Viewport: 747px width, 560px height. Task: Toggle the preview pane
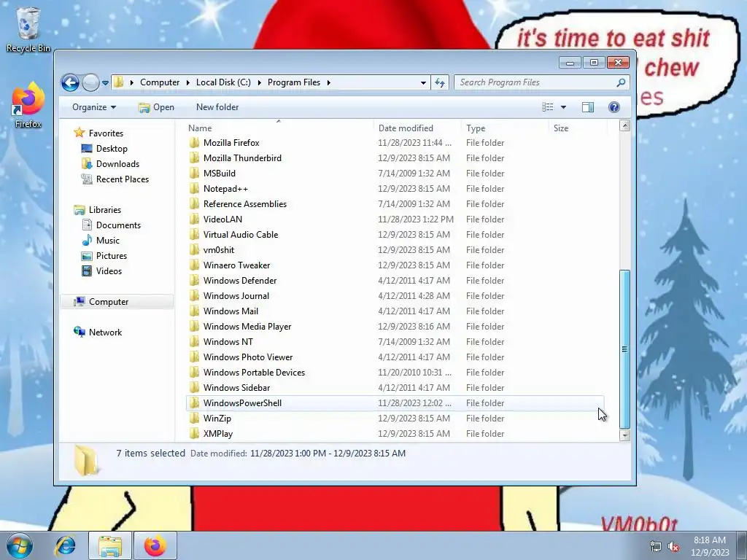pyautogui.click(x=588, y=107)
